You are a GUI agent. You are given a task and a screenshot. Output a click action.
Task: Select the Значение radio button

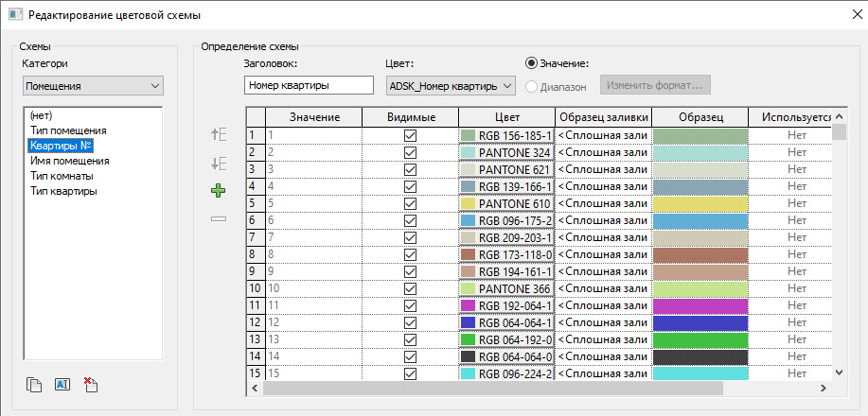(x=531, y=63)
